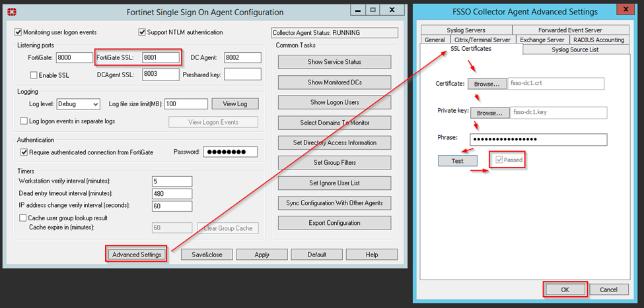644x308 pixels.
Task: Switch to the Syslog Source List tab
Action: click(x=575, y=49)
